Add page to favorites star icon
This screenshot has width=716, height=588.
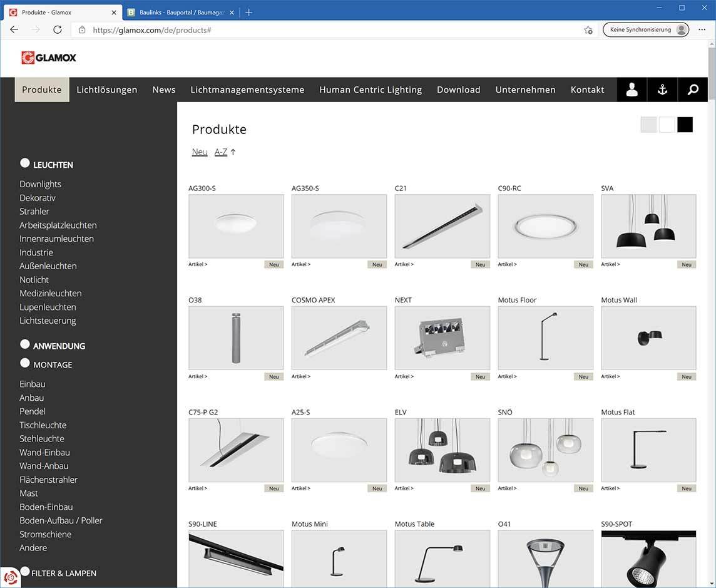588,30
